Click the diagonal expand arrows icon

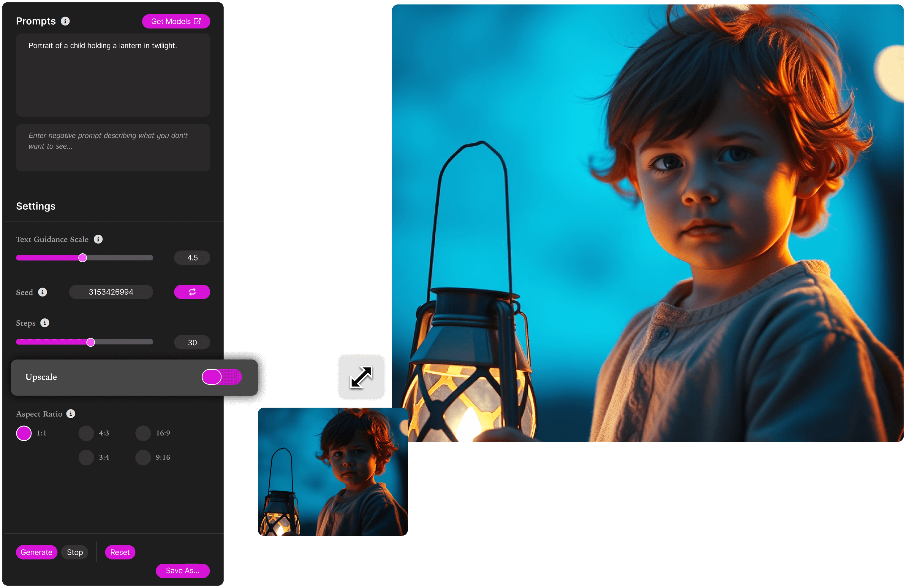tap(361, 377)
